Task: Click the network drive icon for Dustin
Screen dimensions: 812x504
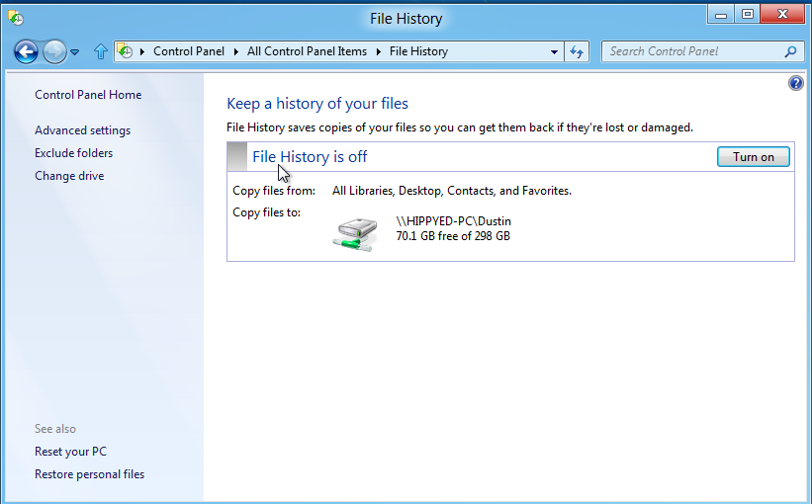Action: 353,232
